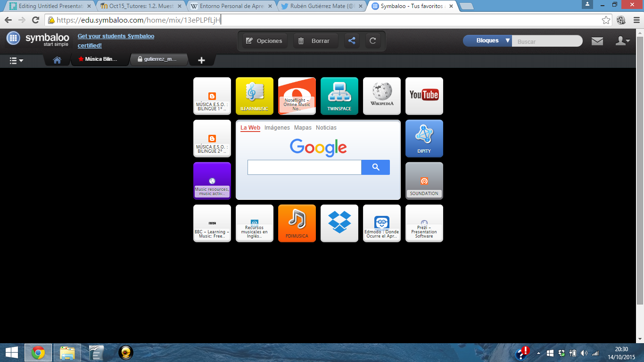The width and height of the screenshot is (644, 362).
Task: Click the share webmix icon
Action: click(x=352, y=41)
